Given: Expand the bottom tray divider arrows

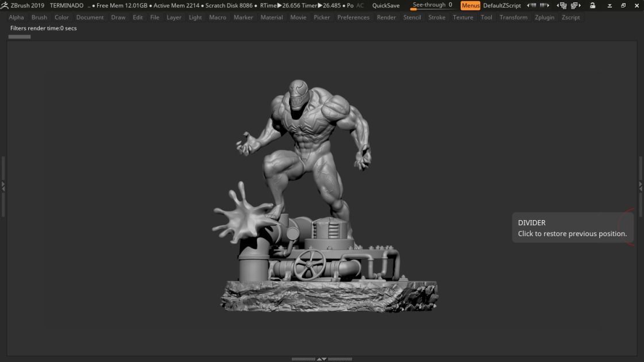Looking at the screenshot, I should (x=322, y=359).
